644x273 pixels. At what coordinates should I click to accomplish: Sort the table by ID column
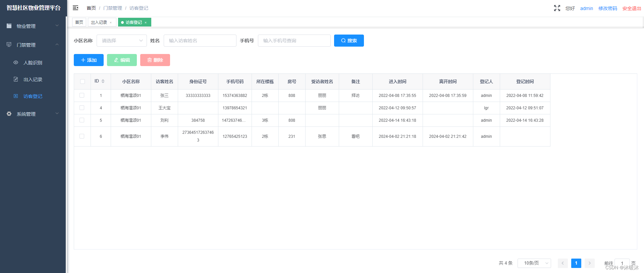pyautogui.click(x=103, y=81)
